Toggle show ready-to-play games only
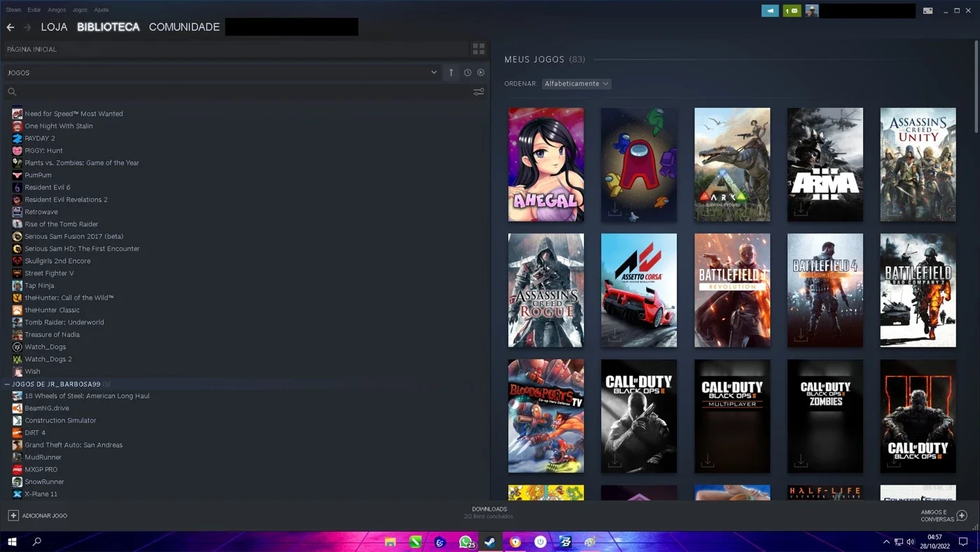 click(x=481, y=73)
